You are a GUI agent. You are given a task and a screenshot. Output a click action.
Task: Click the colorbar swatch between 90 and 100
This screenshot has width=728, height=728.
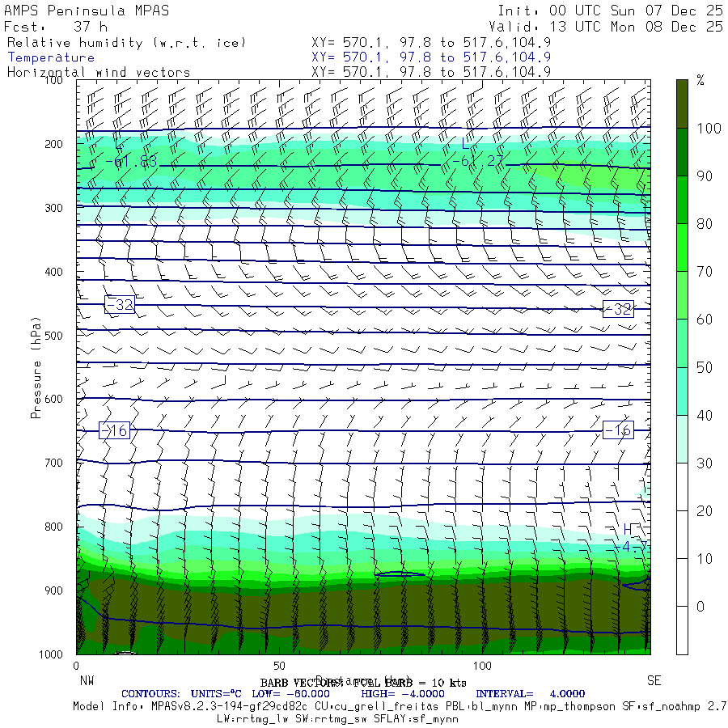click(x=682, y=152)
